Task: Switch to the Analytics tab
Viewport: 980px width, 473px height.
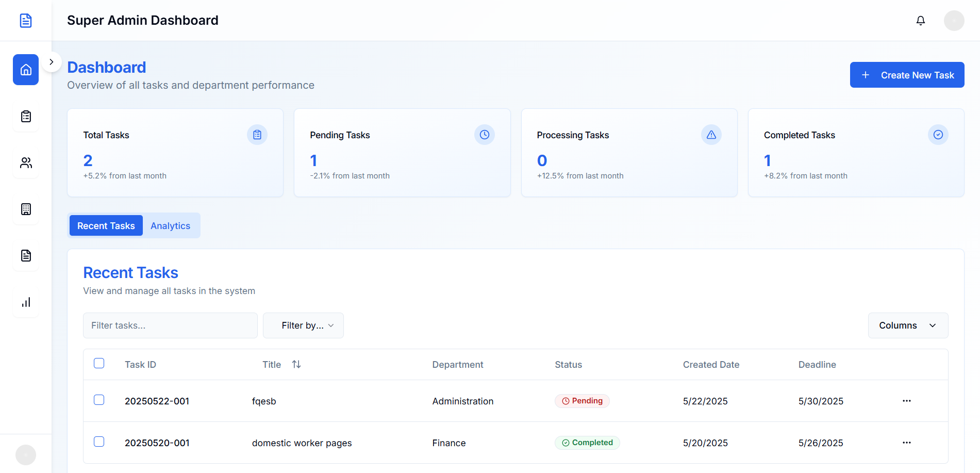Action: tap(171, 225)
